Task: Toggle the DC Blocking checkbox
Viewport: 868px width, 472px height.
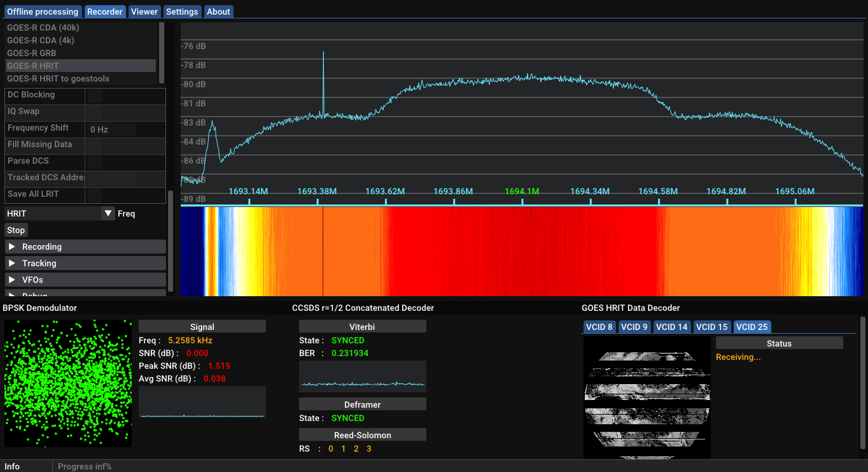Action: (94, 96)
